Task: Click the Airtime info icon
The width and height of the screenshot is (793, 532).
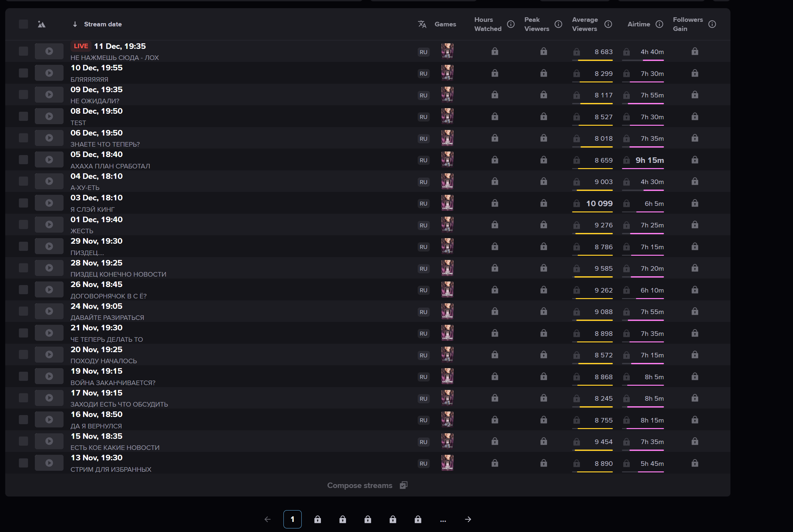Action: click(x=659, y=24)
